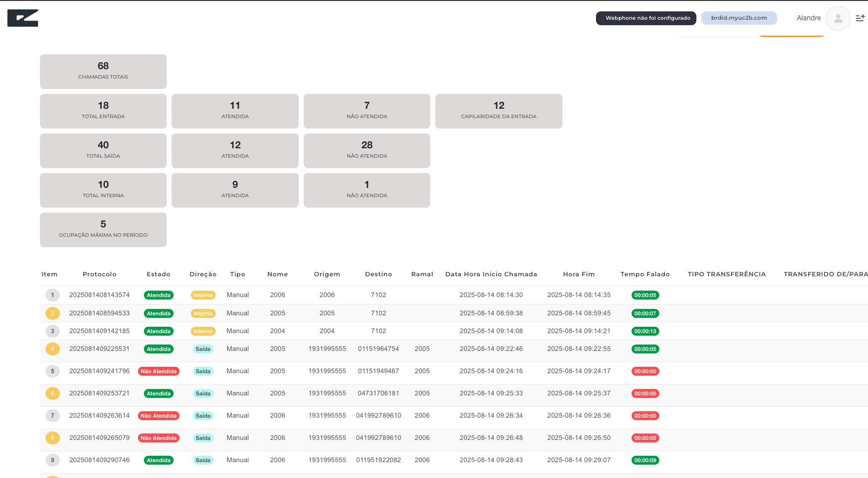Click the TIPO TRANSFERÊNCIA column header
868x478 pixels.
pos(727,274)
